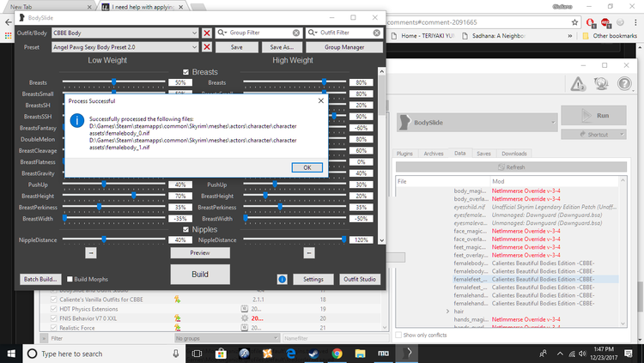This screenshot has height=363, width=644.
Task: Uncheck the HDT Physics Extensions mod
Action: [53, 309]
